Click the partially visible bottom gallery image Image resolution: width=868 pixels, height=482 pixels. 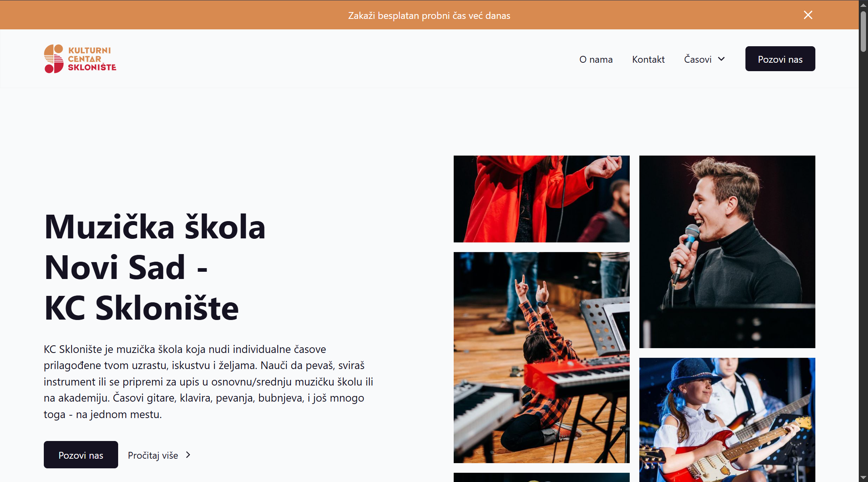541,477
